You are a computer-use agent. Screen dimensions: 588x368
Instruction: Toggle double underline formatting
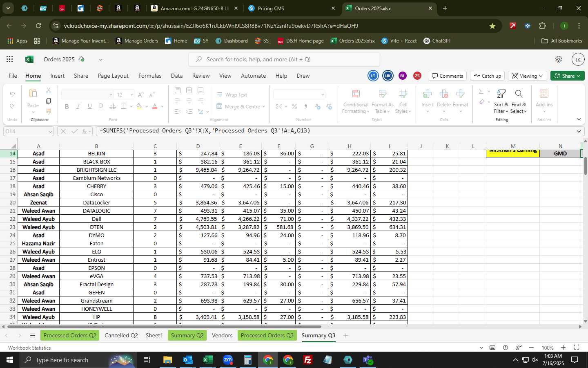pyautogui.click(x=101, y=106)
